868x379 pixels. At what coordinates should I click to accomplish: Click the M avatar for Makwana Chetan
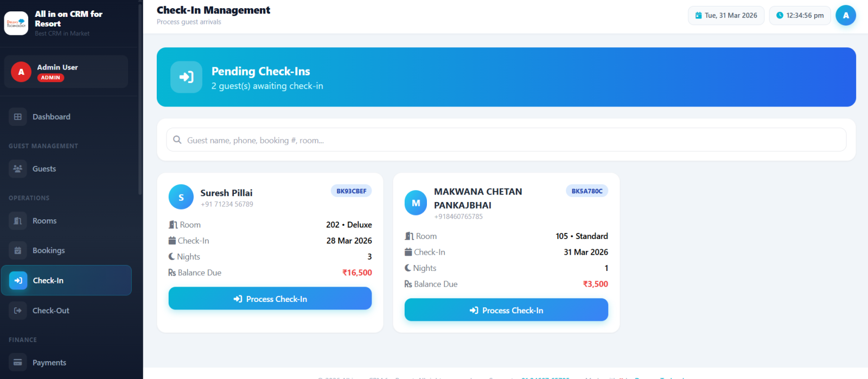416,203
